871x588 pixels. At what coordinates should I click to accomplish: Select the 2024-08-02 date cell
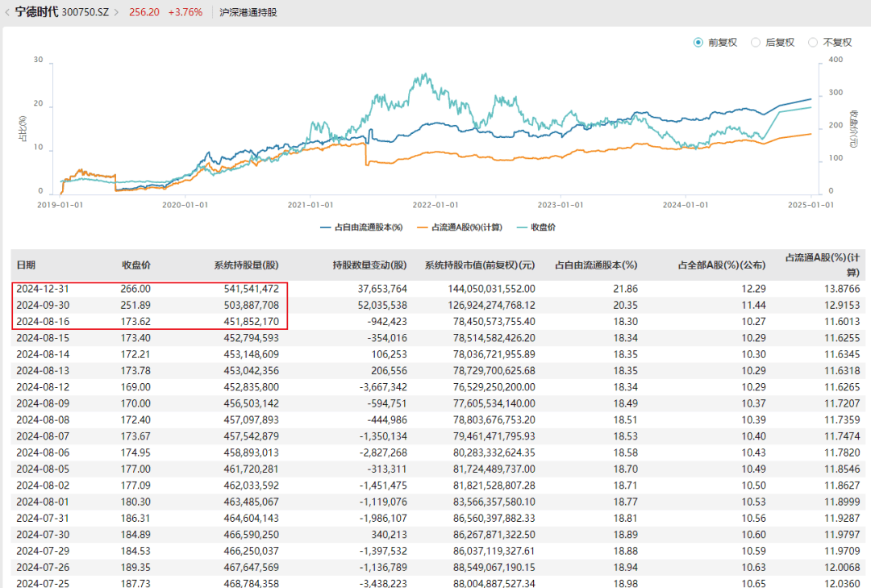click(43, 486)
